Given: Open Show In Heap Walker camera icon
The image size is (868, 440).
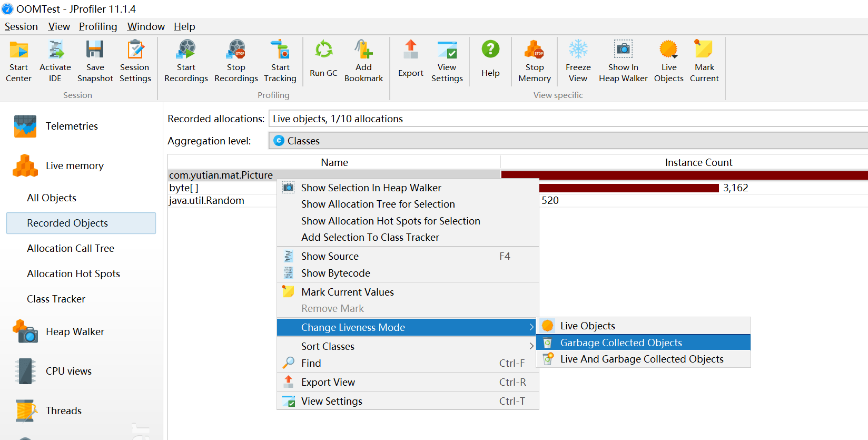Looking at the screenshot, I should point(623,51).
